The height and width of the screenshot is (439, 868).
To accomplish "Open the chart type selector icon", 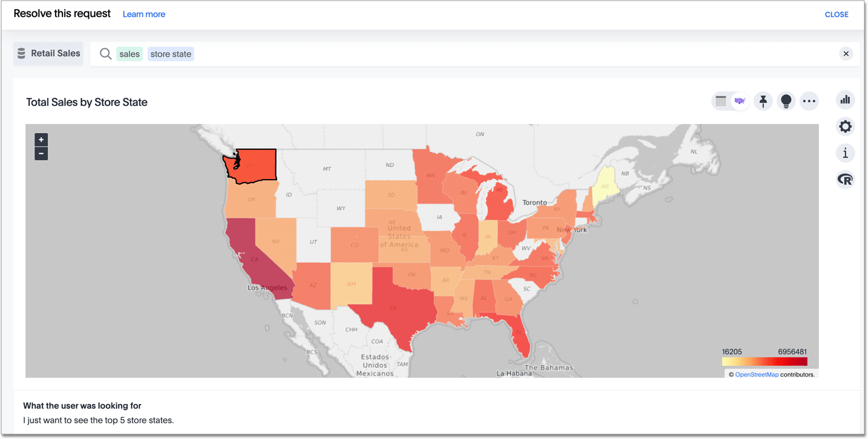I will pyautogui.click(x=845, y=100).
